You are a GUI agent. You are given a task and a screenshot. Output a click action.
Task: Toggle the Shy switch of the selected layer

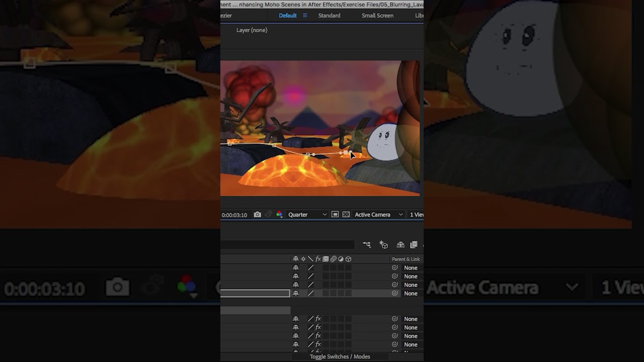point(296,293)
